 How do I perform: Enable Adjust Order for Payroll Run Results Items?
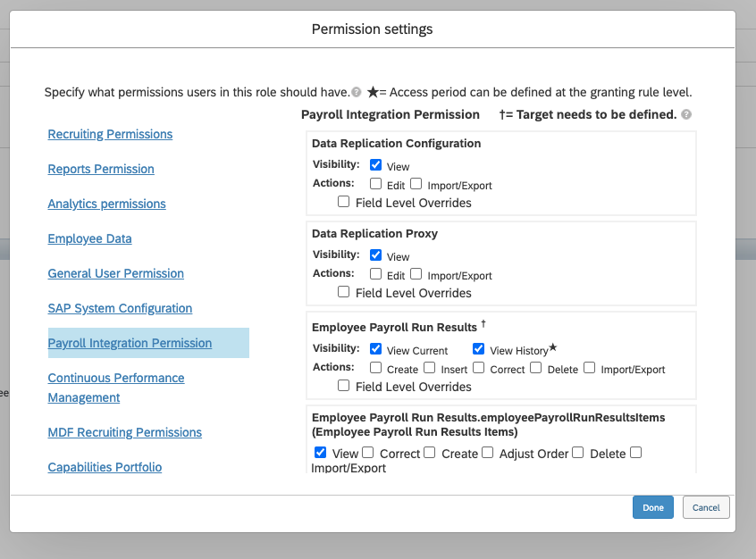[488, 453]
